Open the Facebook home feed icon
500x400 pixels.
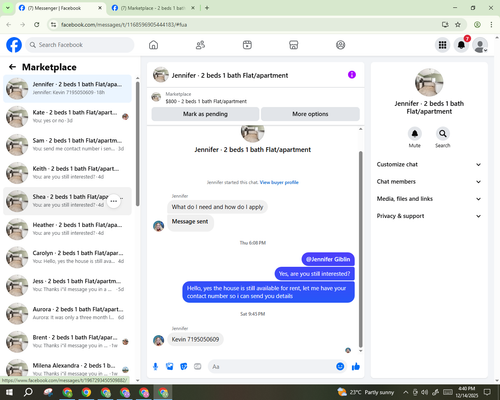[153, 45]
